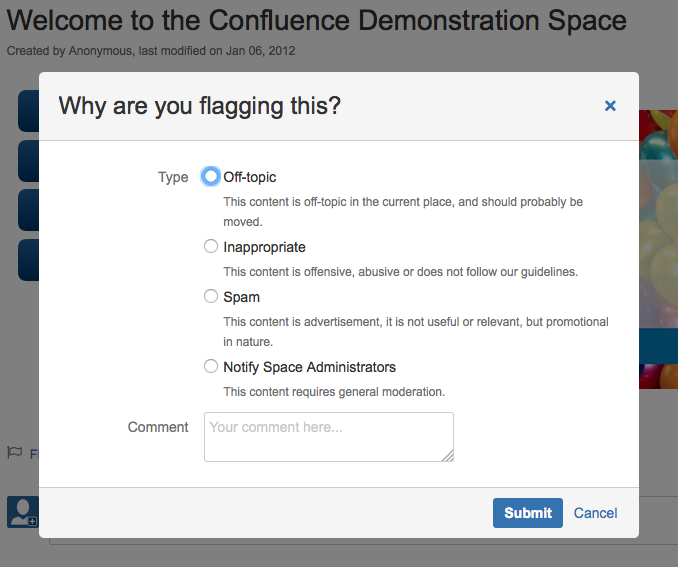Screen dimensions: 678x567
Task: Click the 'Spam' label text
Action: point(241,298)
